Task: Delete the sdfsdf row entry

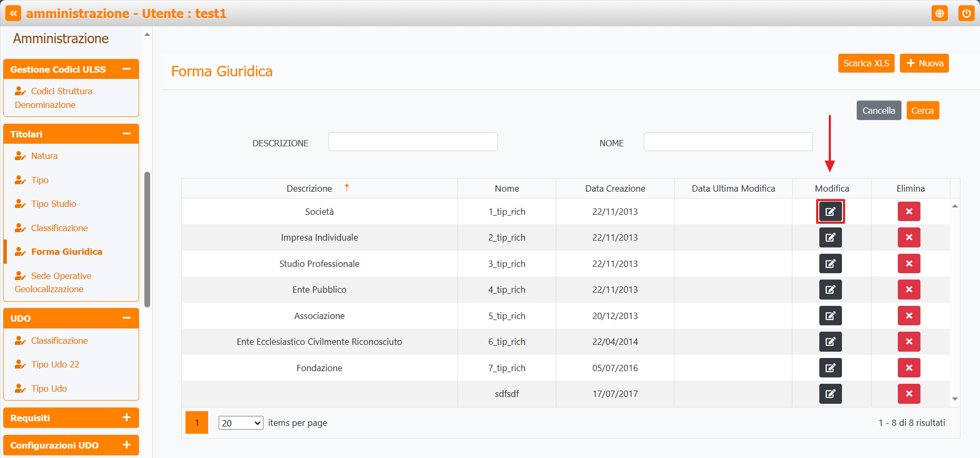Action: (x=909, y=394)
